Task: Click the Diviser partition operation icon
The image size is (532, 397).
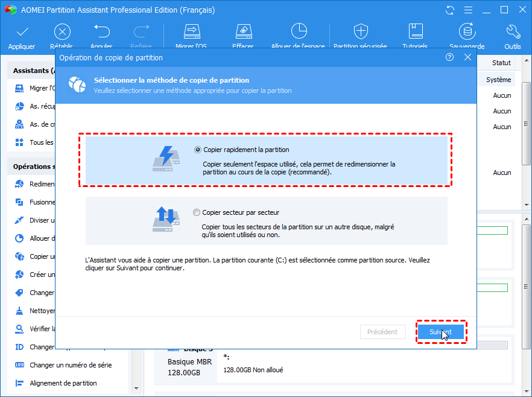Action: [x=19, y=220]
